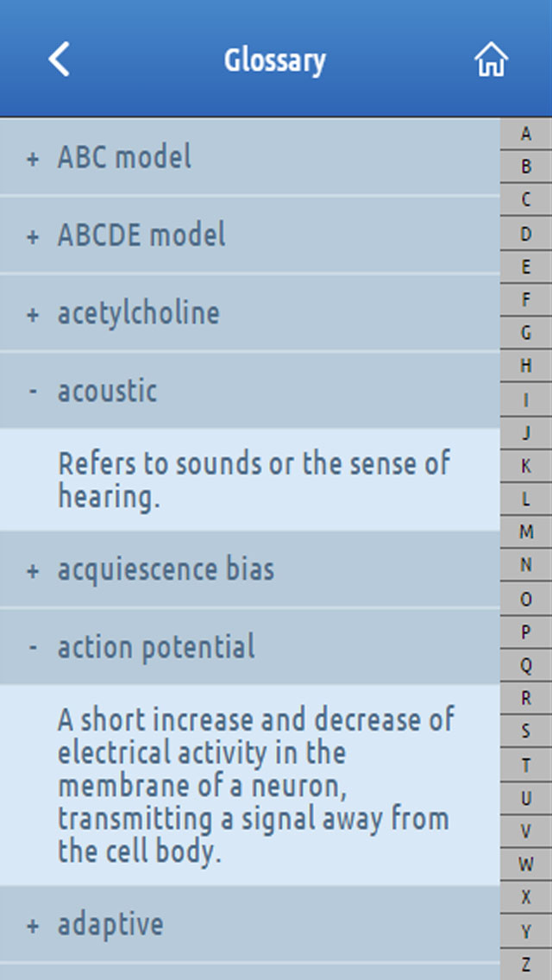Jump to letter Z in index
The width and height of the screenshot is (552, 980).
click(526, 964)
